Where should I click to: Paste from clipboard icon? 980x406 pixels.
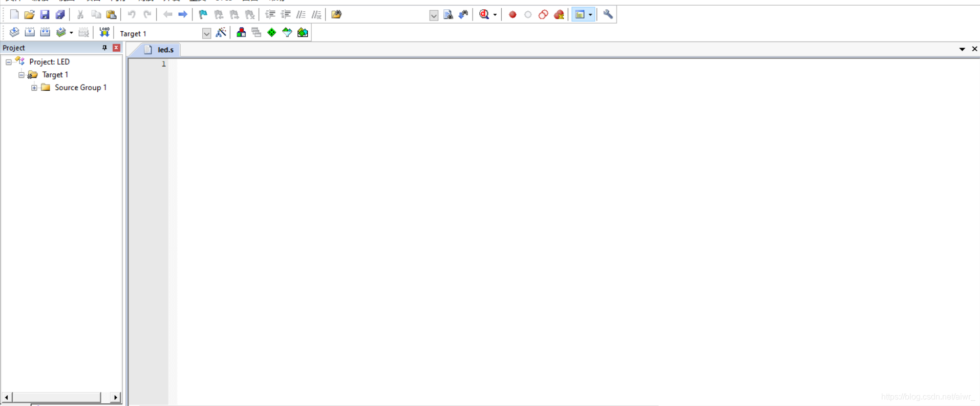111,14
